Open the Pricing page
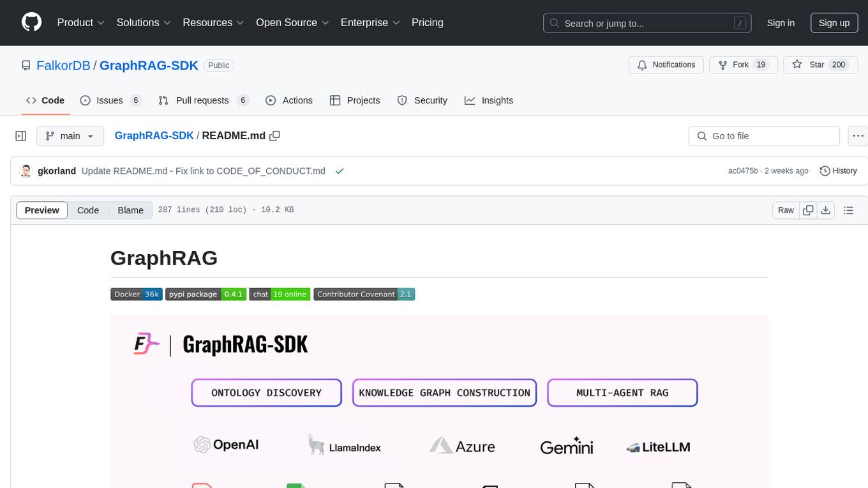 click(x=428, y=22)
